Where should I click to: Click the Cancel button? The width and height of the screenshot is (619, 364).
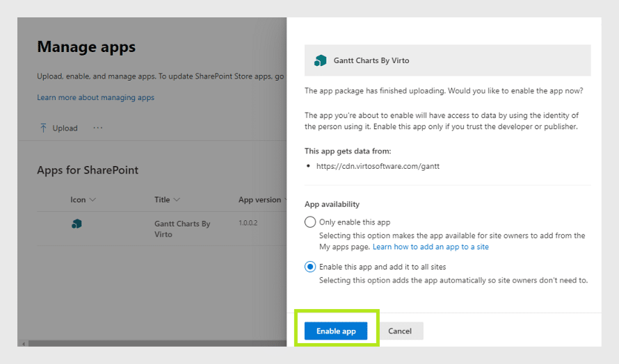(x=399, y=331)
